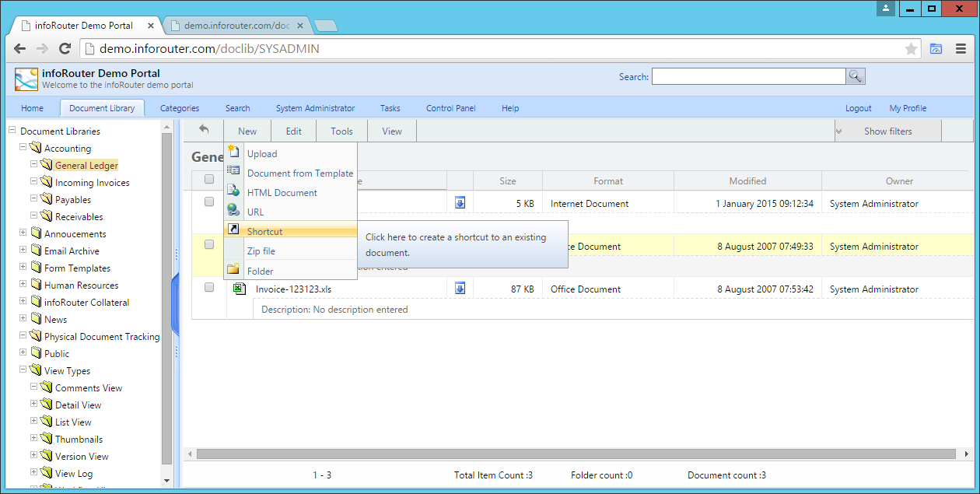Click the Excel icon of Invoice-123123.xls
The image size is (980, 494).
point(240,289)
